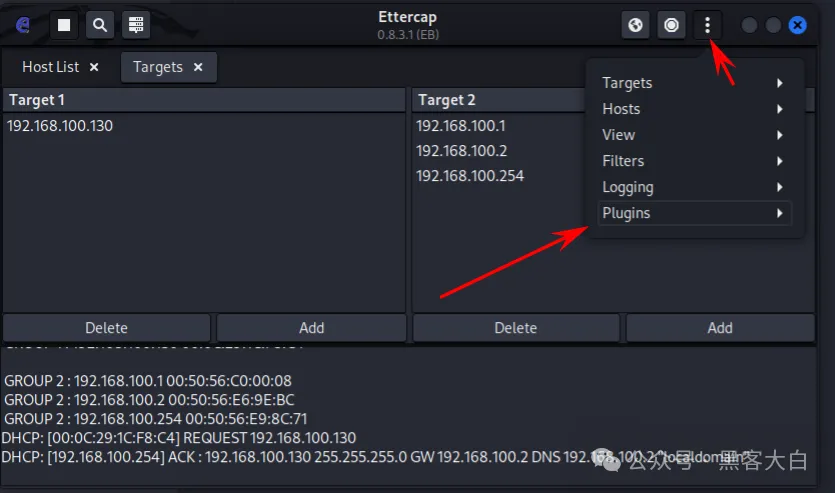Click the Target 2 column header
Screen dimensions: 835x493
coord(500,100)
